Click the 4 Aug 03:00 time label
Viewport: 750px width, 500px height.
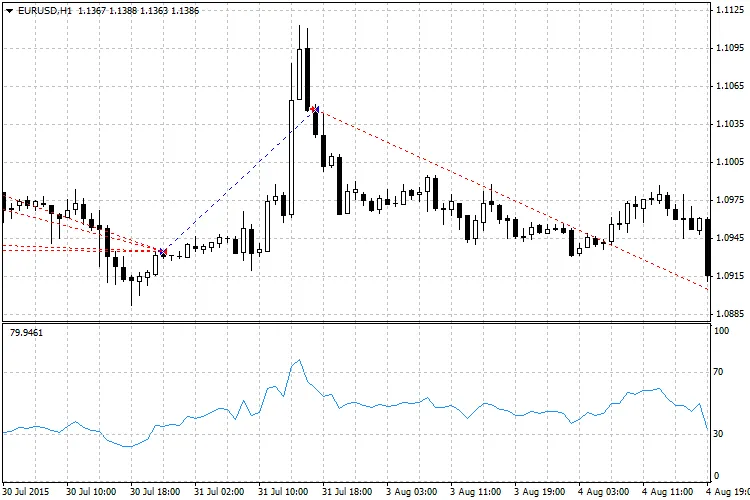coord(602,491)
